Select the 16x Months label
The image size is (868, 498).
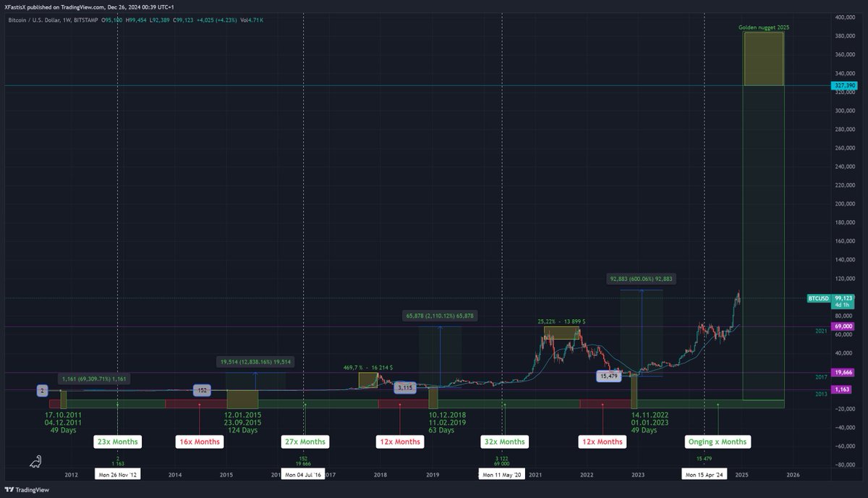pyautogui.click(x=199, y=442)
